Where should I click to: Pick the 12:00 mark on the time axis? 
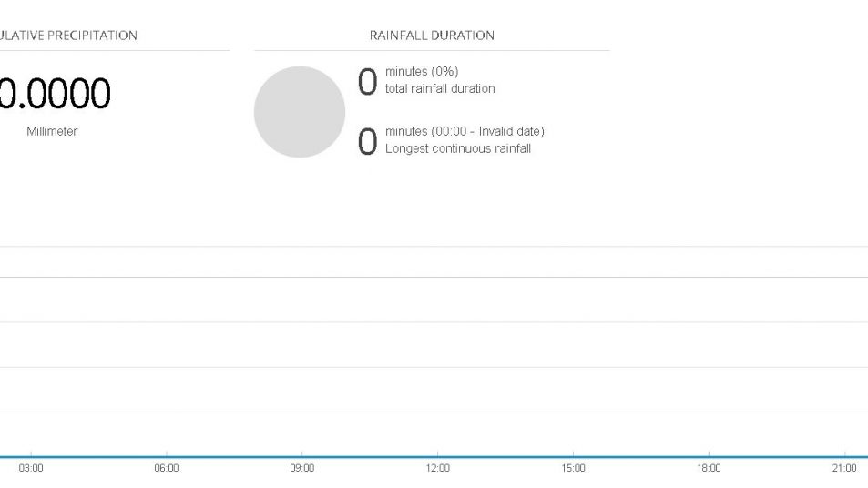(438, 468)
